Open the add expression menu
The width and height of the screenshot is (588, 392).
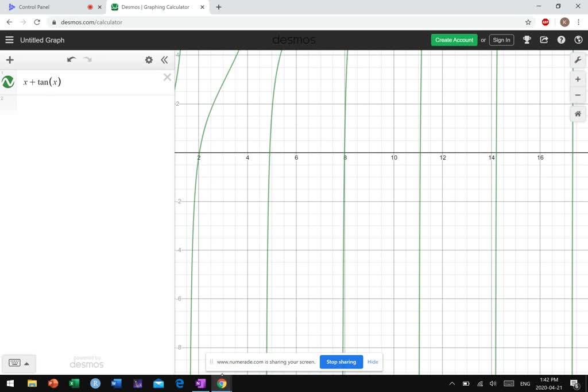9,59
